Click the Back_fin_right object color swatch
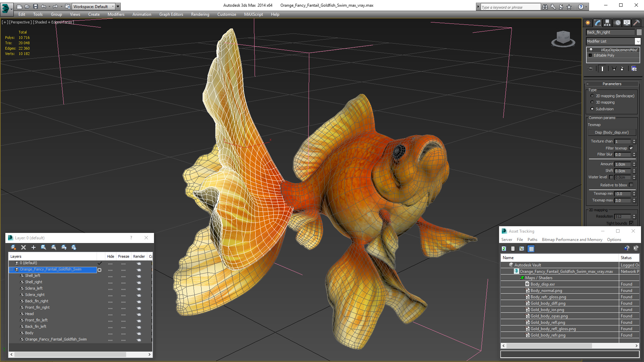This screenshot has width=644, height=362. (639, 32)
